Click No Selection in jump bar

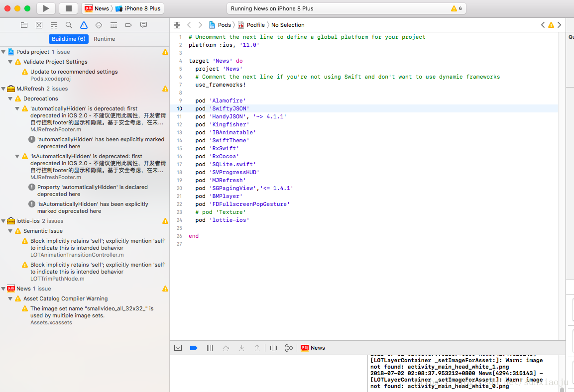tap(288, 25)
